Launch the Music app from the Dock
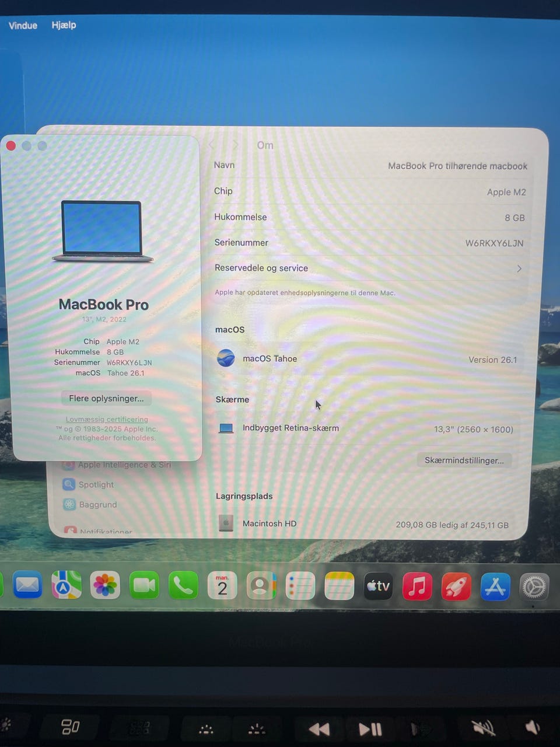The width and height of the screenshot is (560, 747). (x=417, y=586)
